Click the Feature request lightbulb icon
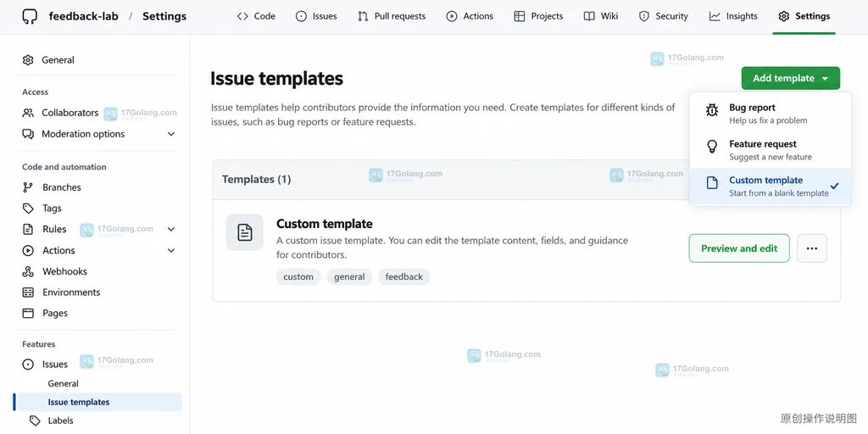 click(x=712, y=146)
